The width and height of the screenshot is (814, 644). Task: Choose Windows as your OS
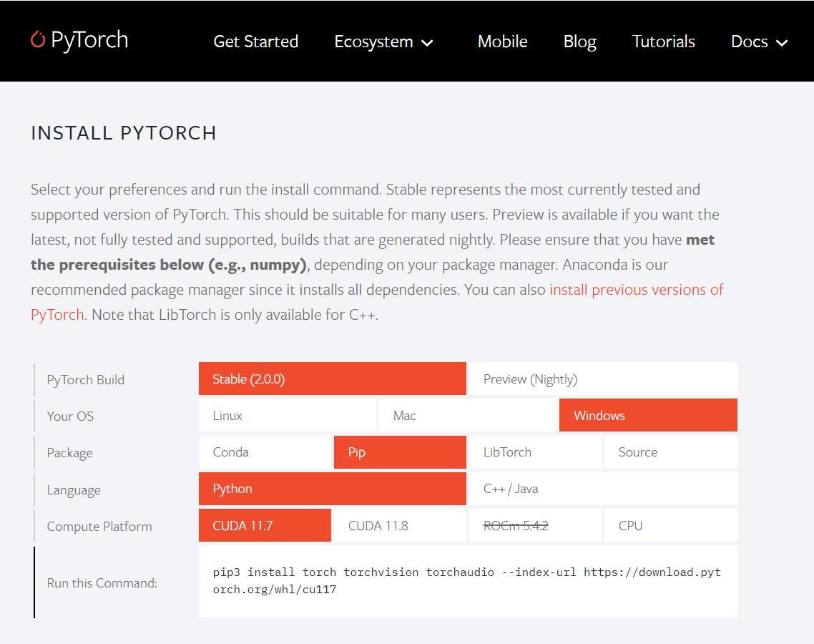pyautogui.click(x=648, y=415)
